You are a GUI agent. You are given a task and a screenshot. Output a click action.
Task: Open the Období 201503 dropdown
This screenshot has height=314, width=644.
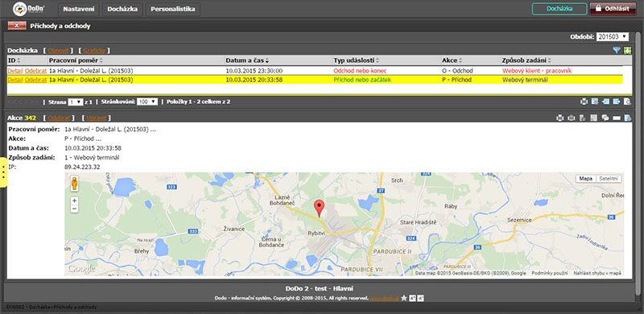[x=613, y=36]
